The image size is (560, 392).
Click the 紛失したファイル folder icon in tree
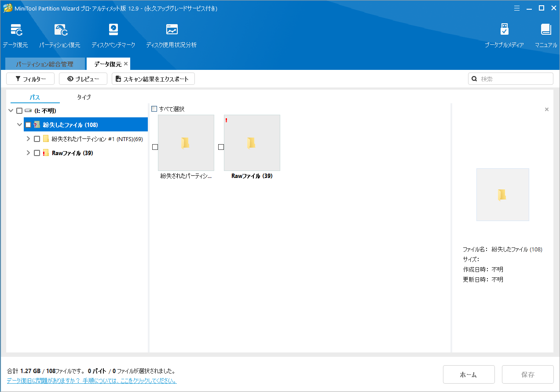tap(37, 125)
